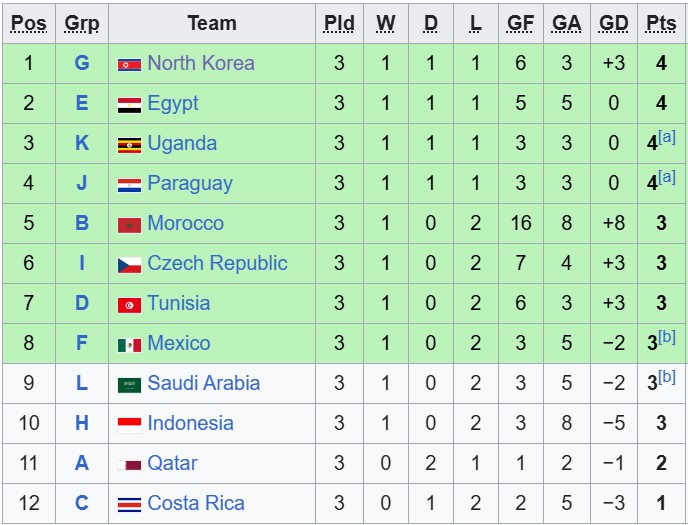Open the Indonesia team link
Viewport: 688px width, 525px height.
pos(190,423)
